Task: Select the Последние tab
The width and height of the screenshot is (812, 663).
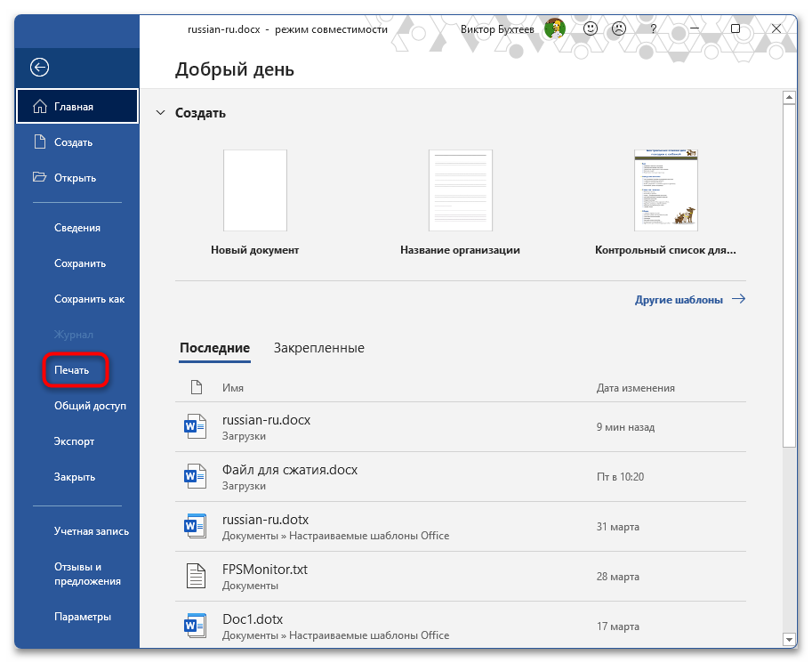Action: click(x=215, y=348)
